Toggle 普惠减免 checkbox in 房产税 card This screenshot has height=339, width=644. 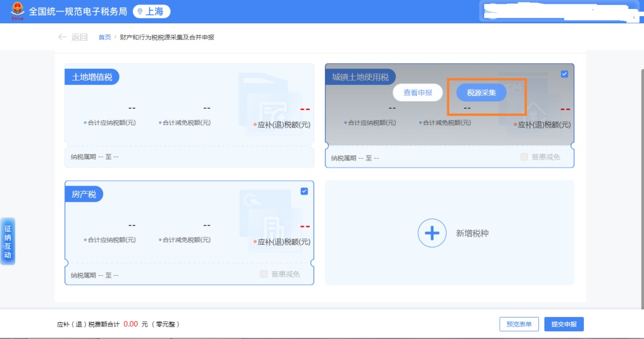point(264,274)
